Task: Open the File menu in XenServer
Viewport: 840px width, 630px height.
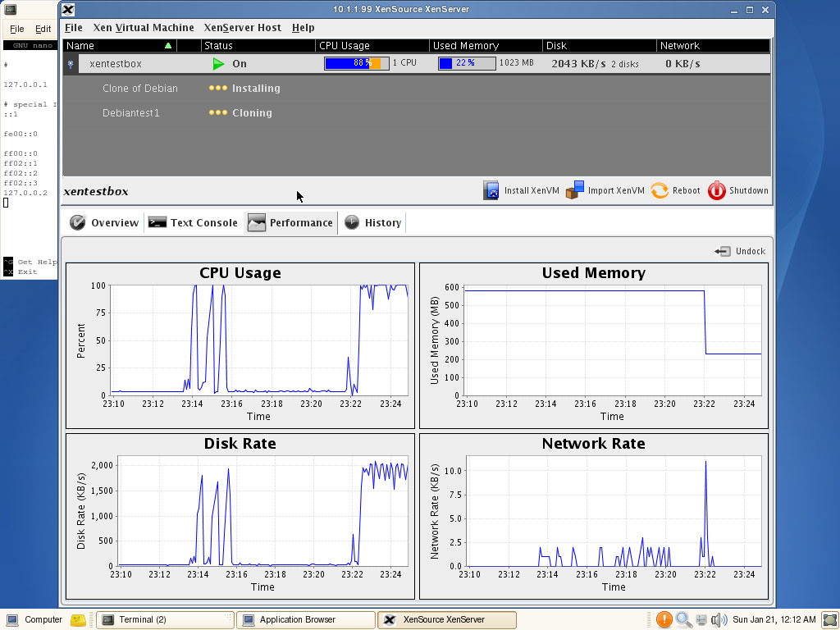Action: coord(73,28)
